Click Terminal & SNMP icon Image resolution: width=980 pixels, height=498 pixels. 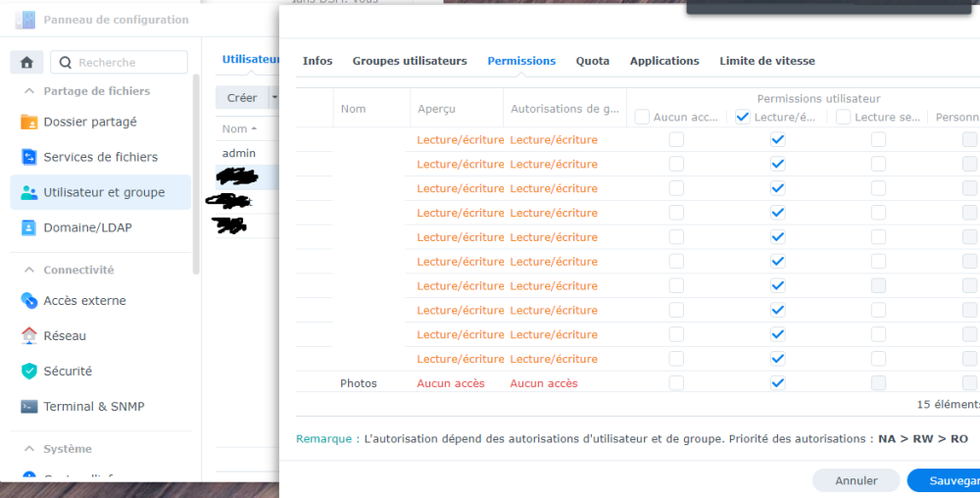coord(28,406)
